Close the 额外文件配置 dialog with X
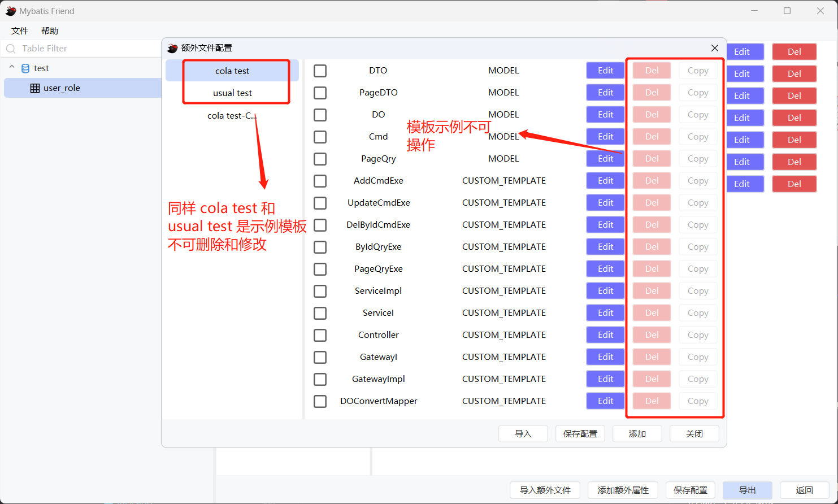This screenshot has width=838, height=504. [x=715, y=48]
